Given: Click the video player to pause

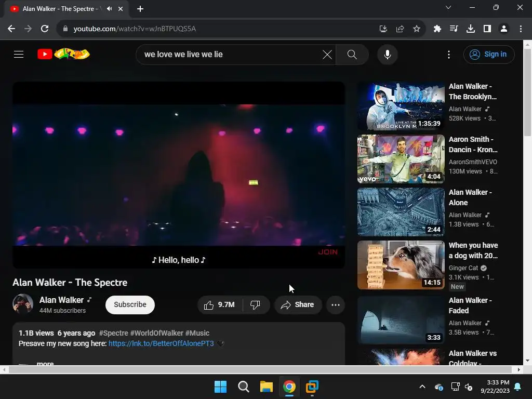Looking at the screenshot, I should [179, 175].
